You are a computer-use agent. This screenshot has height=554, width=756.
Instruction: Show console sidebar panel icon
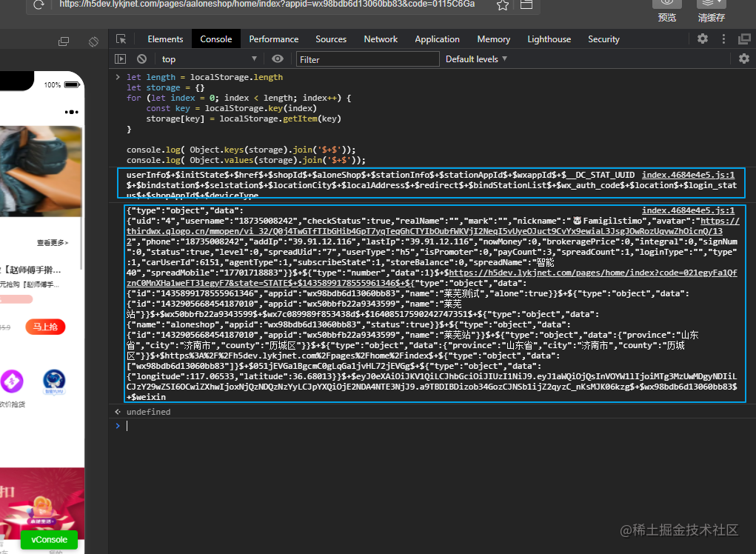(x=120, y=59)
